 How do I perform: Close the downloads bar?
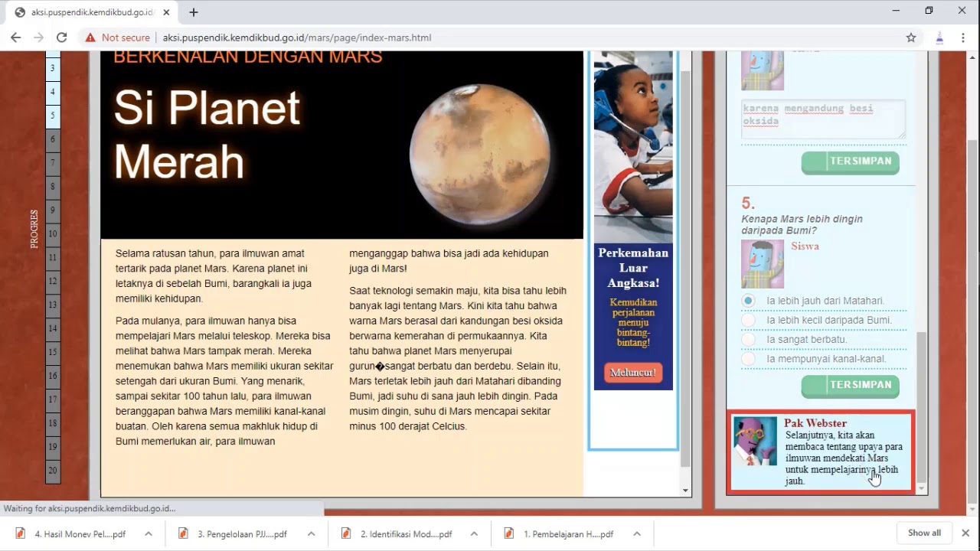point(965,533)
